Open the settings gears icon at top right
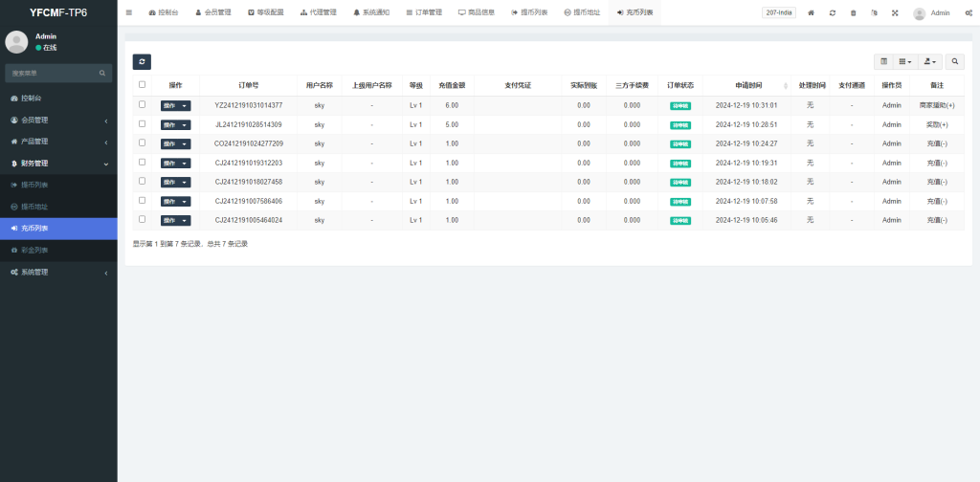 [x=969, y=12]
